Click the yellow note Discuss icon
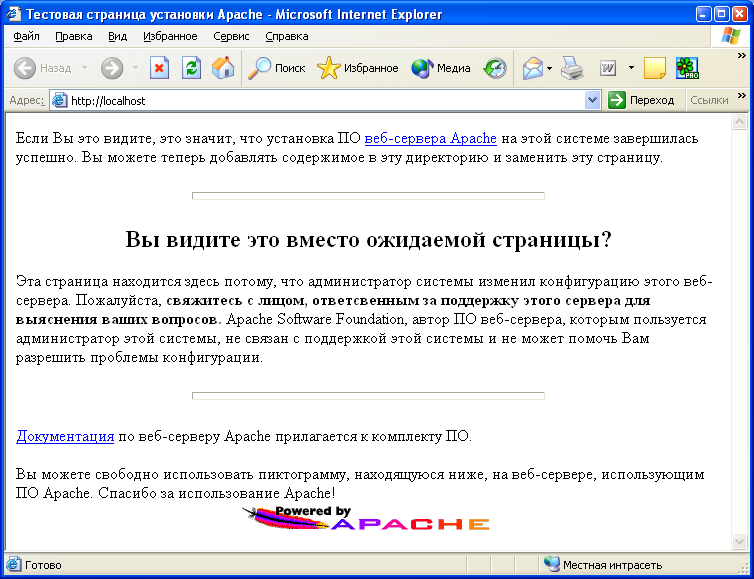 (654, 68)
